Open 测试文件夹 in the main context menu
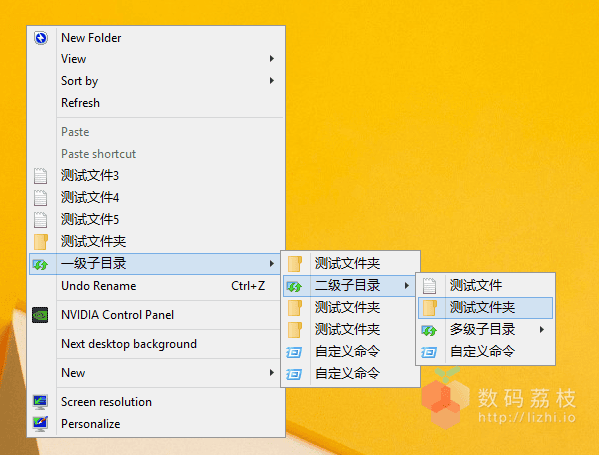599x455 pixels. click(x=157, y=241)
